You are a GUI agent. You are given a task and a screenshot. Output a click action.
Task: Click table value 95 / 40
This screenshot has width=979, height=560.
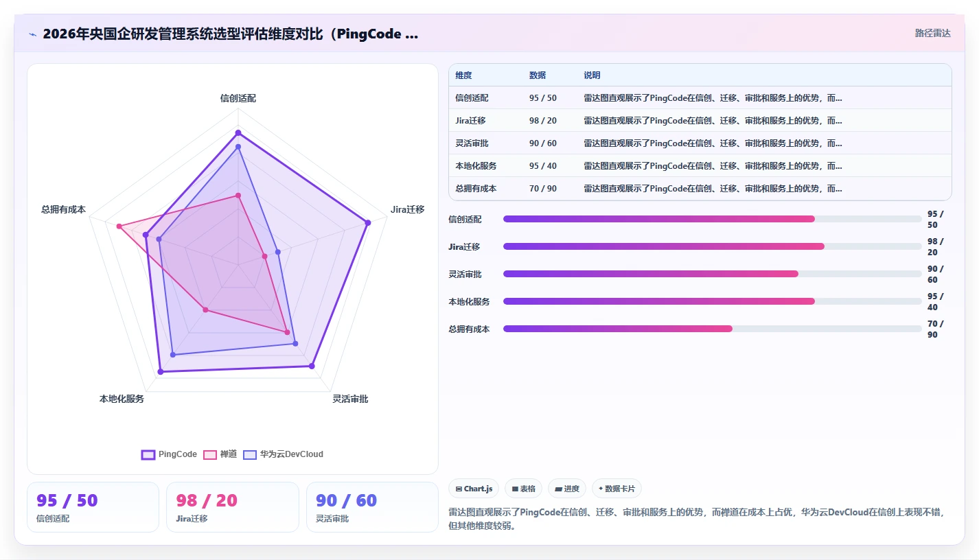click(x=543, y=166)
